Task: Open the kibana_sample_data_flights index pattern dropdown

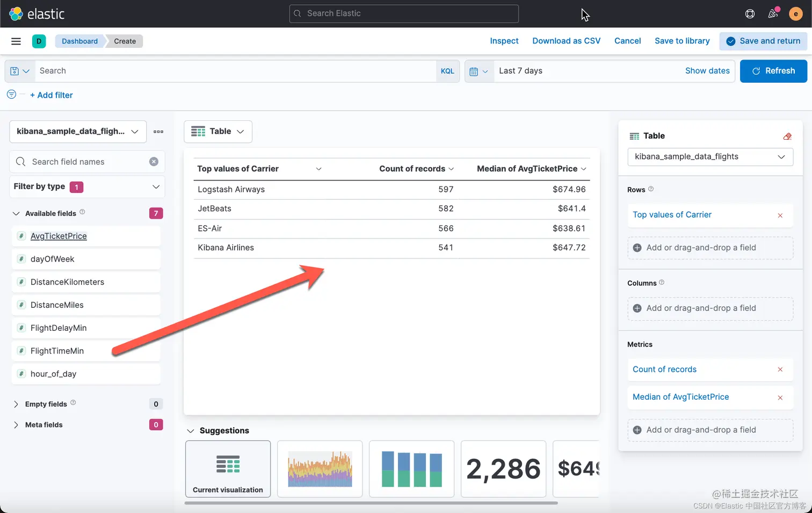Action: tap(78, 132)
